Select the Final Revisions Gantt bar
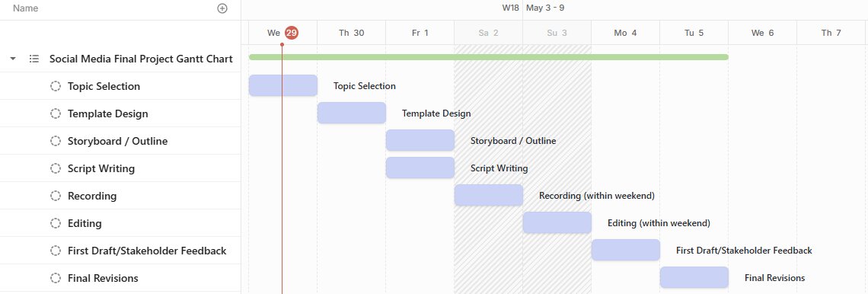The height and width of the screenshot is (294, 868). pyautogui.click(x=694, y=277)
